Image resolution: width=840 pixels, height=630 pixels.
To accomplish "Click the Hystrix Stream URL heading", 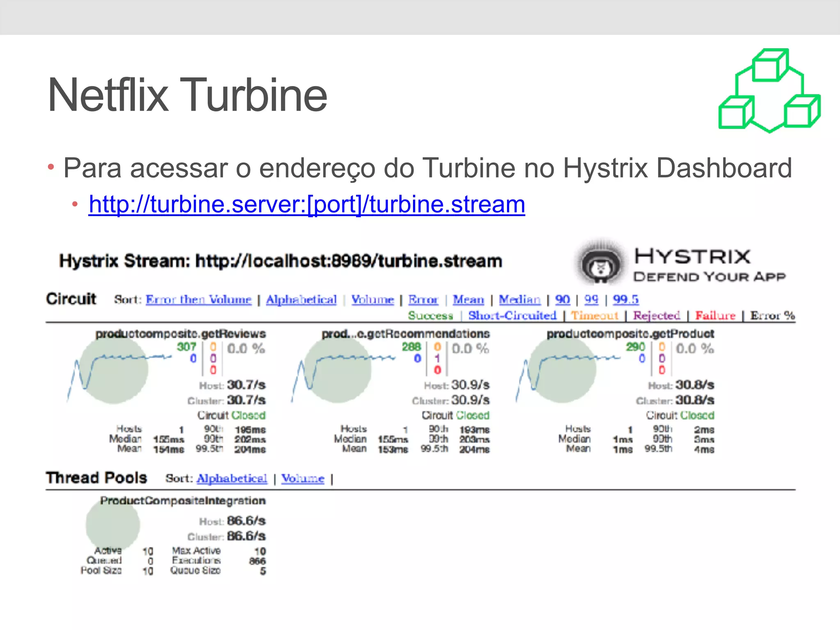I will point(281,261).
